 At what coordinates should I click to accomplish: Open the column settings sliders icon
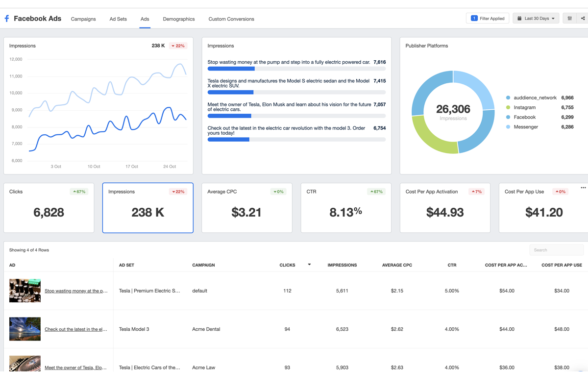(569, 19)
